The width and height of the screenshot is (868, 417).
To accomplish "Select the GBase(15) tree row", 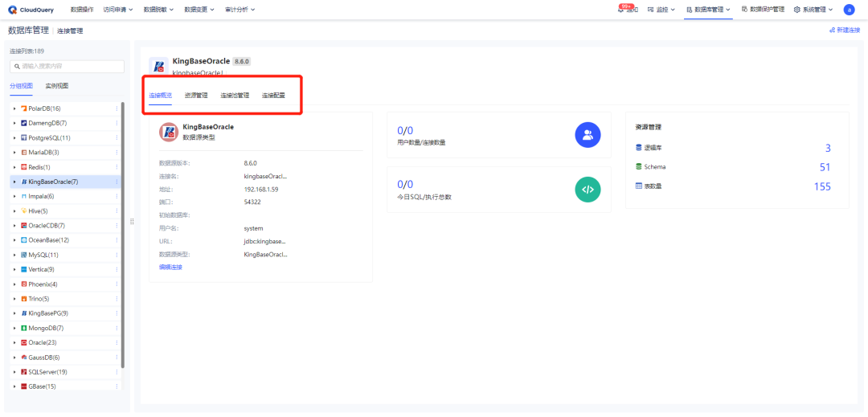I will point(66,386).
